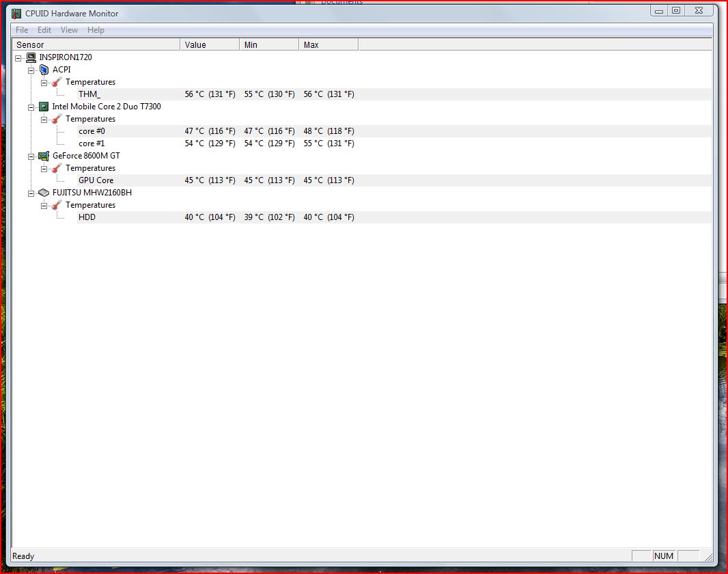Click the Sensor column header

[x=96, y=44]
